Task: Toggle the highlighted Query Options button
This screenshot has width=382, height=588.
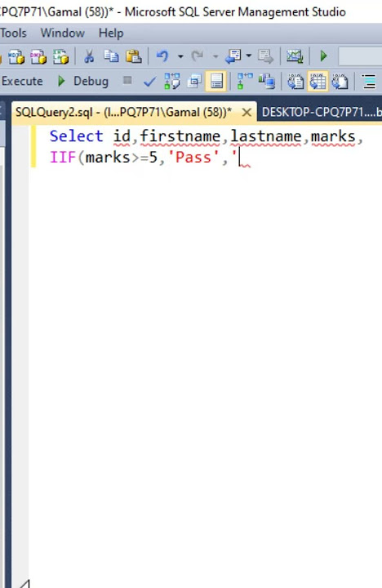Action: (x=216, y=81)
